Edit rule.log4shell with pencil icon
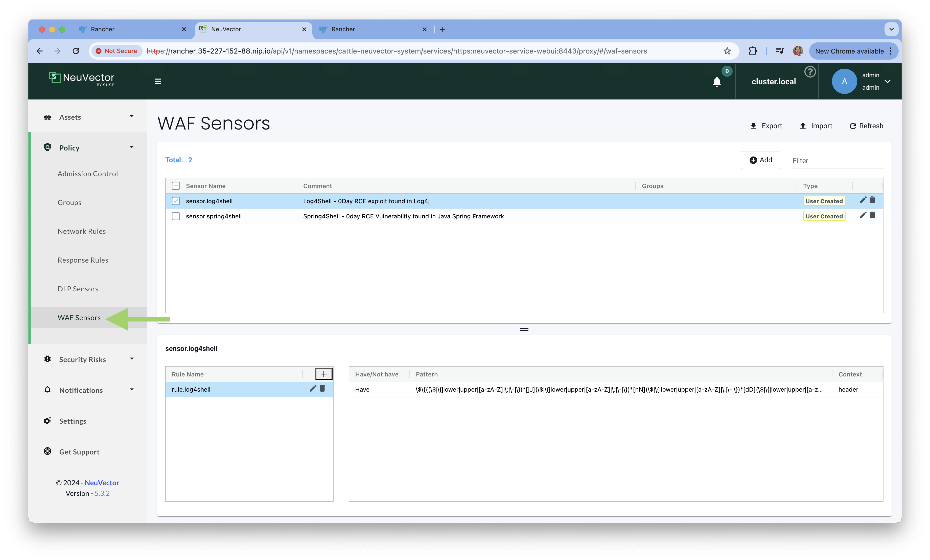The image size is (930, 560). tap(313, 388)
